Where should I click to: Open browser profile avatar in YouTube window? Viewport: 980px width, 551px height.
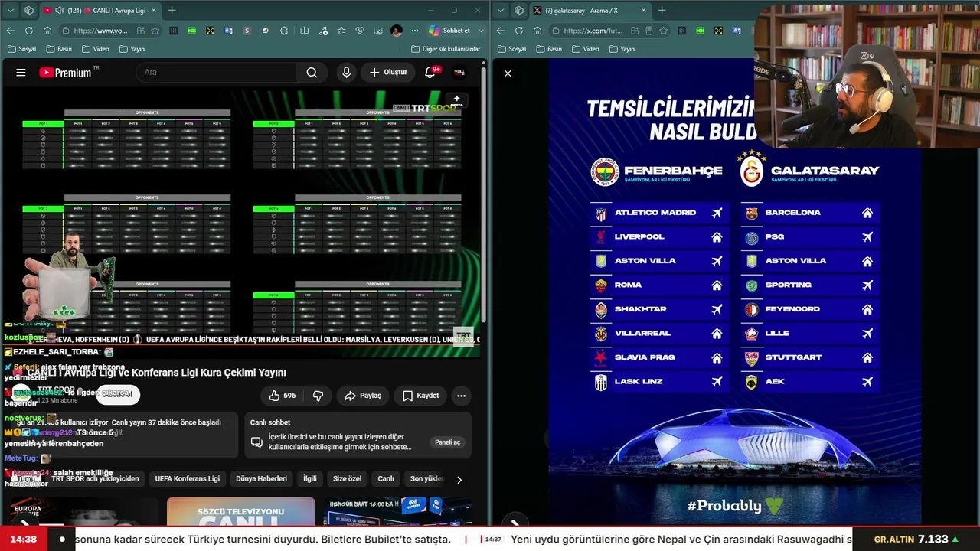coord(396,31)
